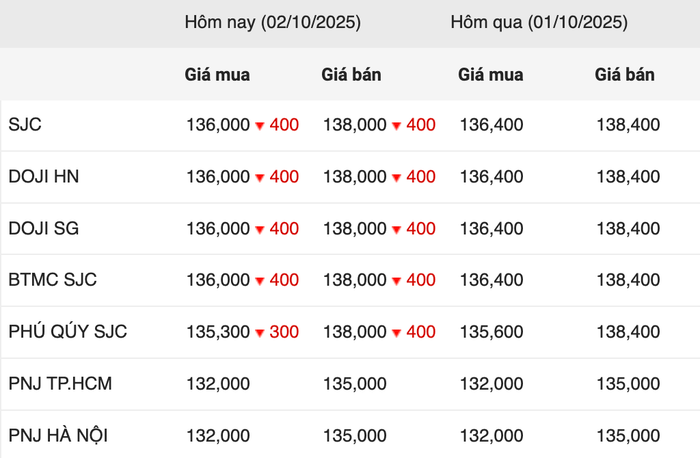Select the SJC row label
This screenshot has width=700, height=458.
[x=25, y=125]
